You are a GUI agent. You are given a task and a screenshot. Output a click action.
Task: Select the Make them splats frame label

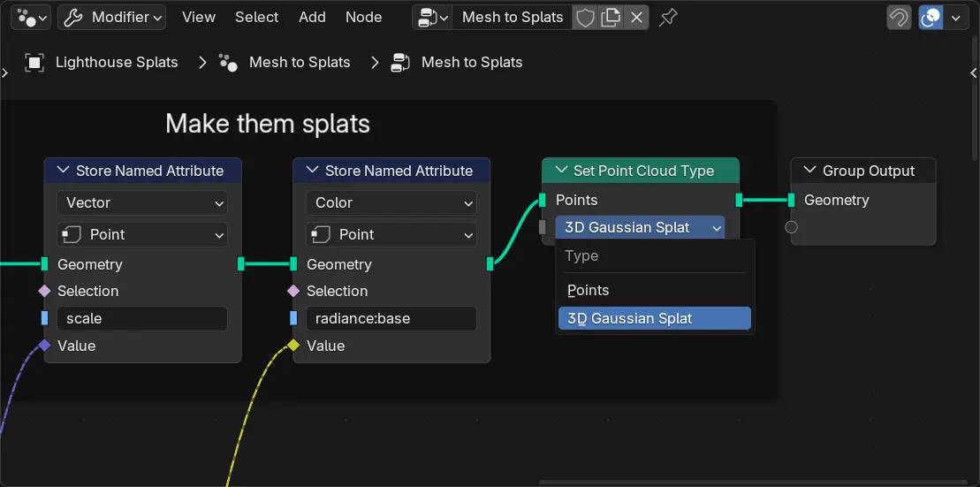coord(268,123)
